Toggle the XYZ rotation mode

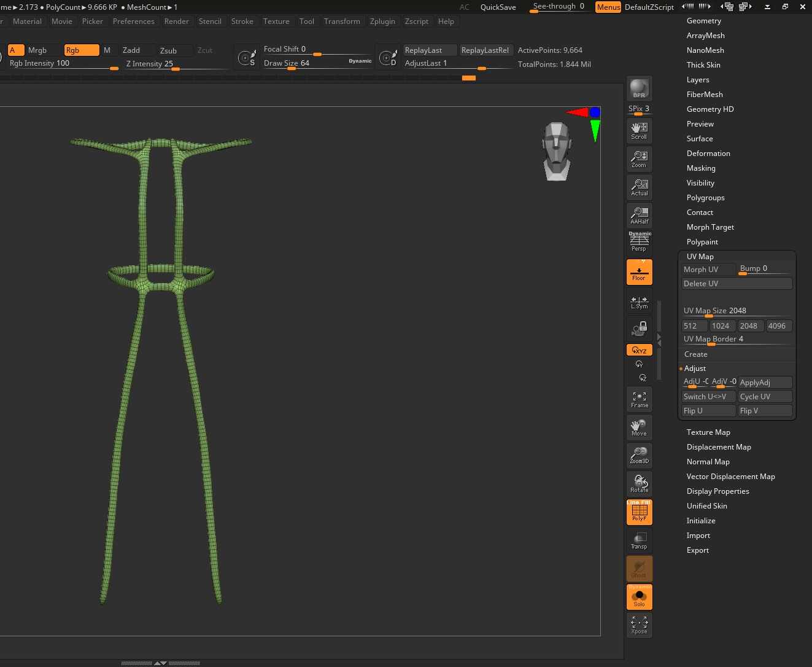coord(639,350)
